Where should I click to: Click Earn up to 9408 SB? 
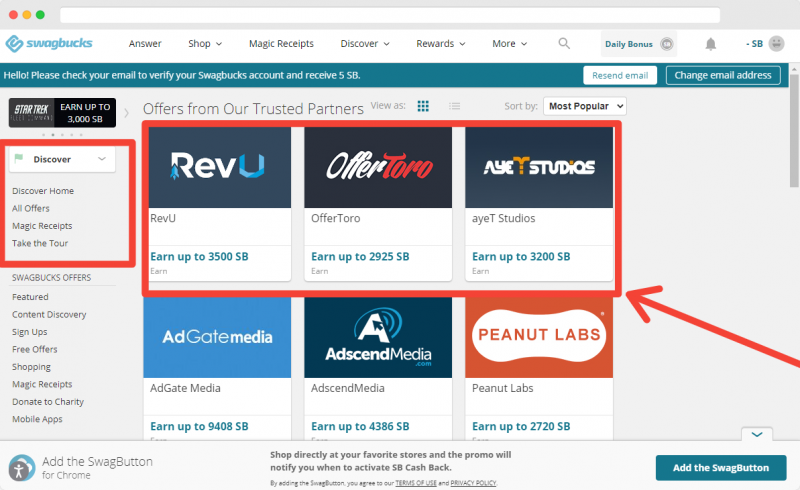(x=199, y=427)
